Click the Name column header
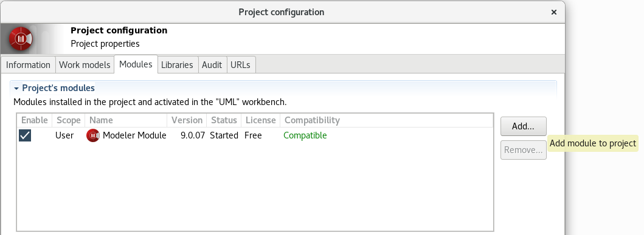This screenshot has height=235, width=644. 126,120
